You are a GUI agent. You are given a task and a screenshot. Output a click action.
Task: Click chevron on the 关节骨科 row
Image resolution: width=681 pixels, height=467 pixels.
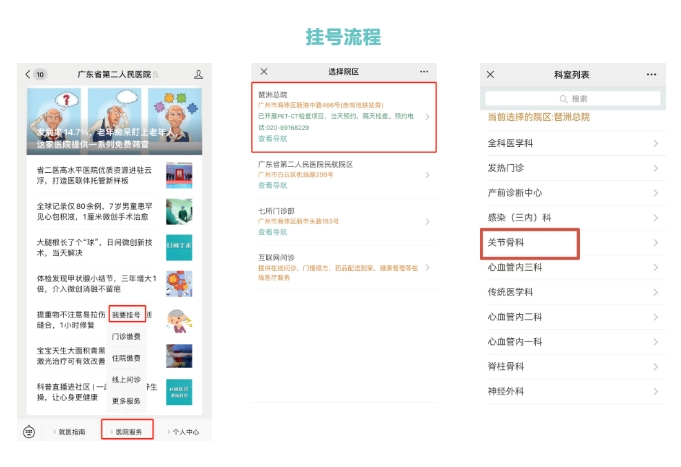pos(655,242)
